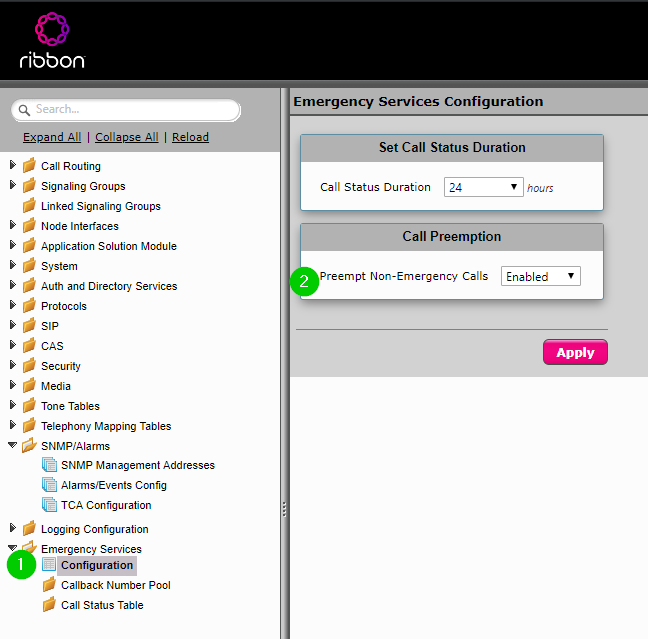Click the Call Status Table folder icon
This screenshot has width=648, height=639.
tap(49, 604)
